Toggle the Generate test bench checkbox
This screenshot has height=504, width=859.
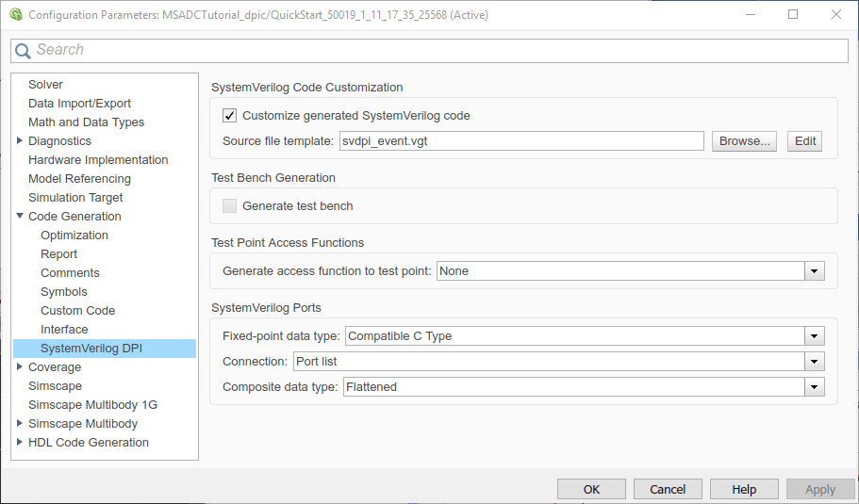tap(229, 205)
